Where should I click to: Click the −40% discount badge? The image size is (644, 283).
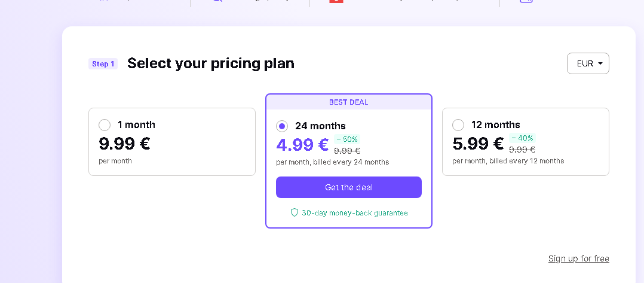522,138
